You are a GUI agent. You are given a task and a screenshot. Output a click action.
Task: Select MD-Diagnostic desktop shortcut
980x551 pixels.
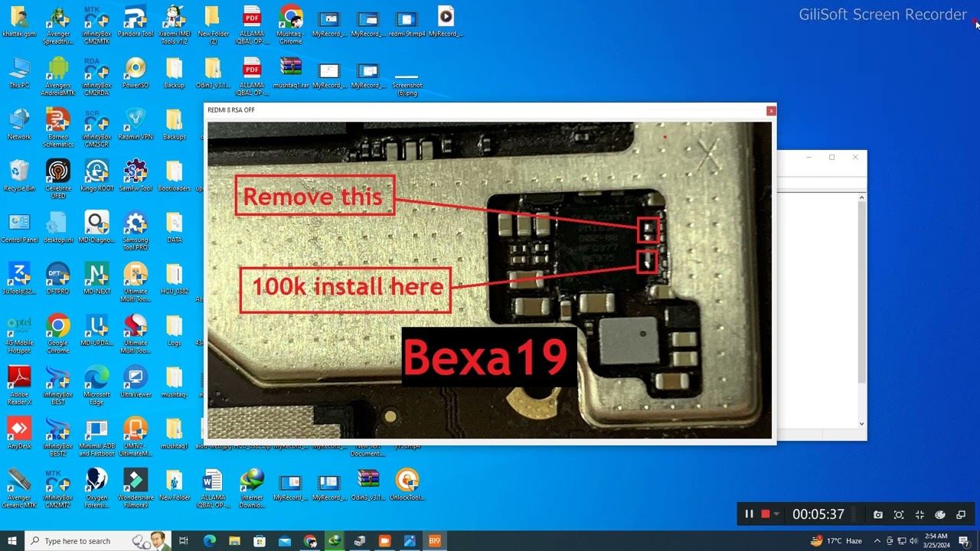coord(96,227)
